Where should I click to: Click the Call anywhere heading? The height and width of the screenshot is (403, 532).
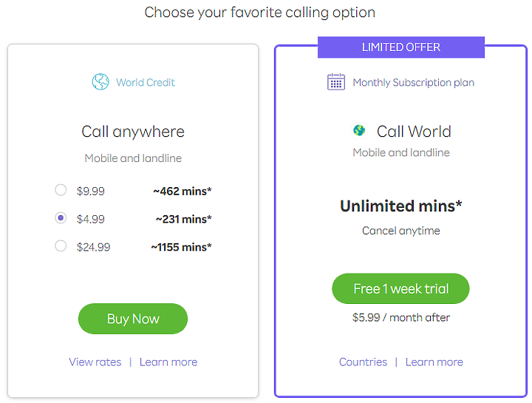coord(133,132)
